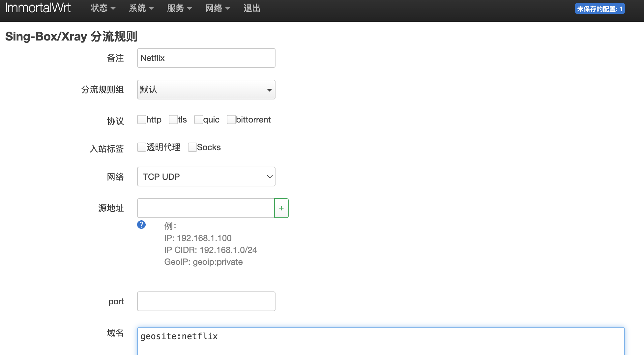Expand the 分流规则组 dropdown showing 默认
The height and width of the screenshot is (355, 644).
(x=206, y=90)
